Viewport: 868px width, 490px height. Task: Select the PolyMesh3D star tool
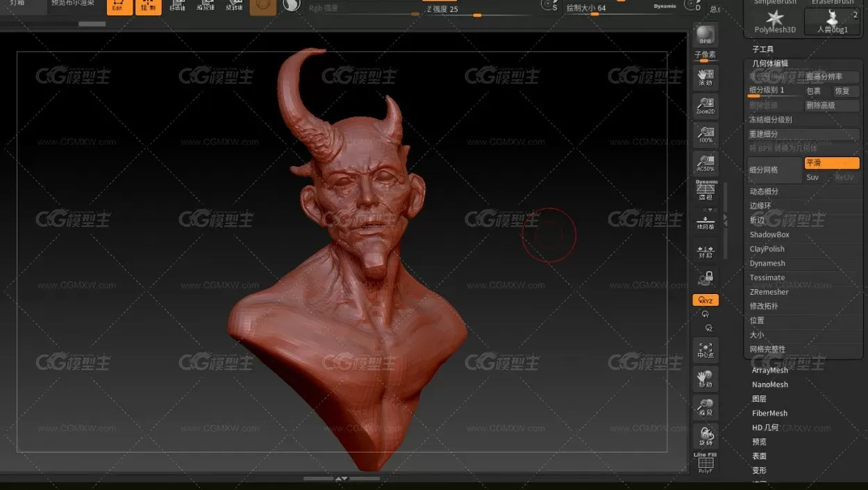coord(775,21)
